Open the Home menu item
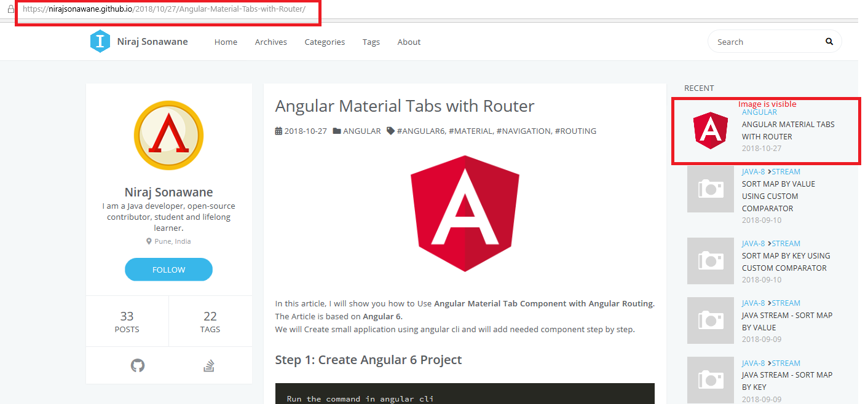This screenshot has width=868, height=404. (226, 42)
